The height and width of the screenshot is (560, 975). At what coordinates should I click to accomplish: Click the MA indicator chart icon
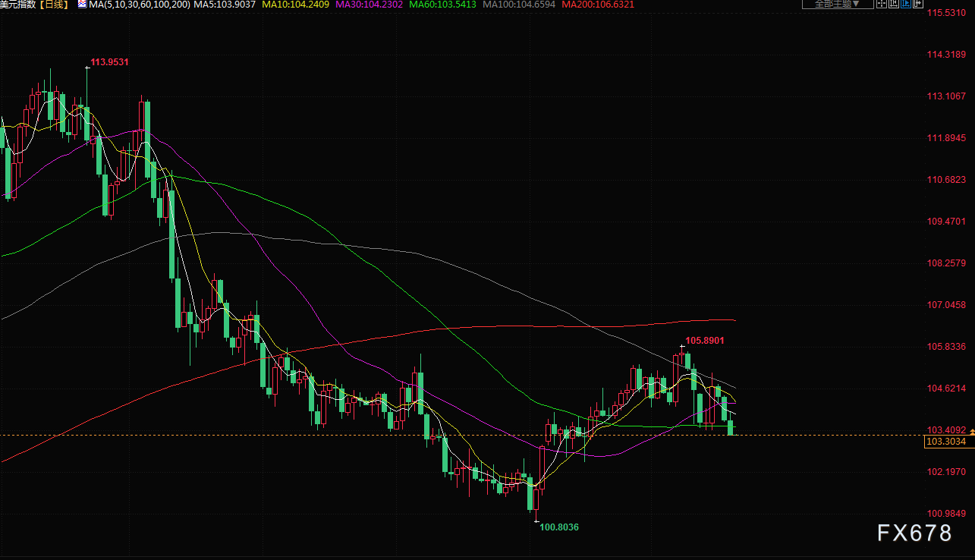click(82, 5)
